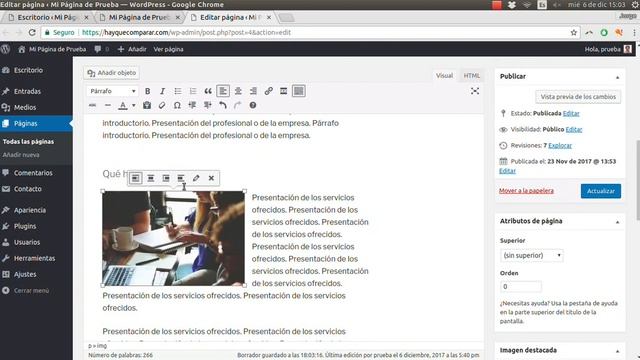
Task: Collapse the Publicar panel
Action: [x=618, y=77]
